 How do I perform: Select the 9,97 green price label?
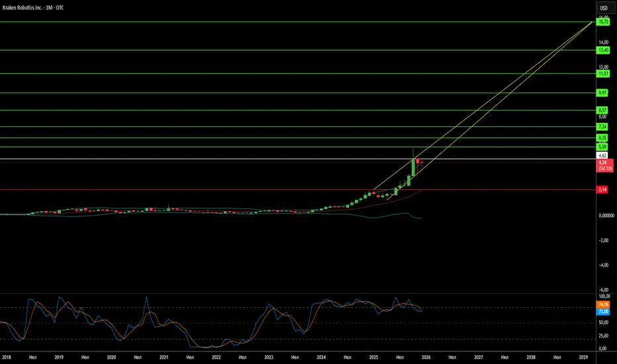(602, 93)
